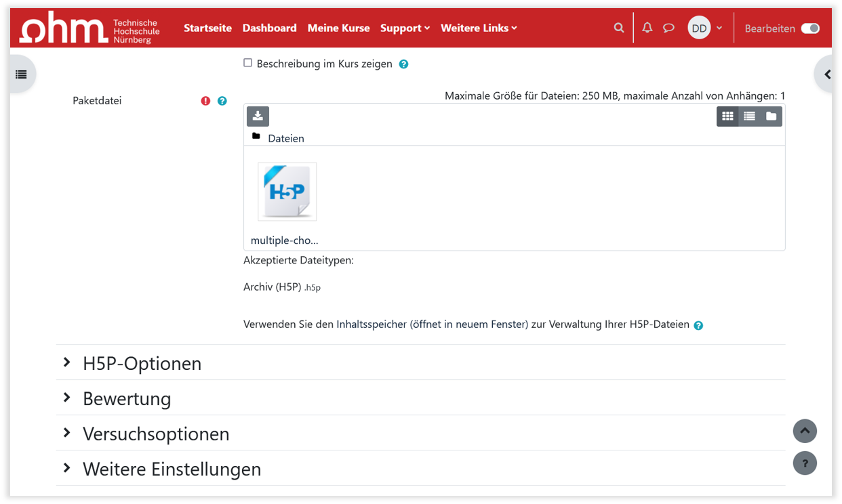Enable Beschreibung im Kurs zeigen checkbox

coord(247,63)
